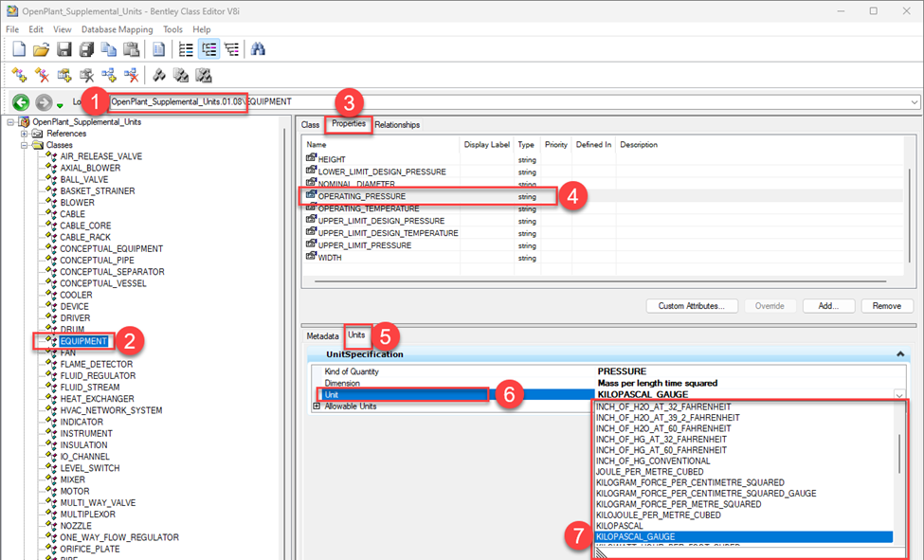Click the binoculars Find icon
This screenshot has width=924, height=560.
[258, 49]
